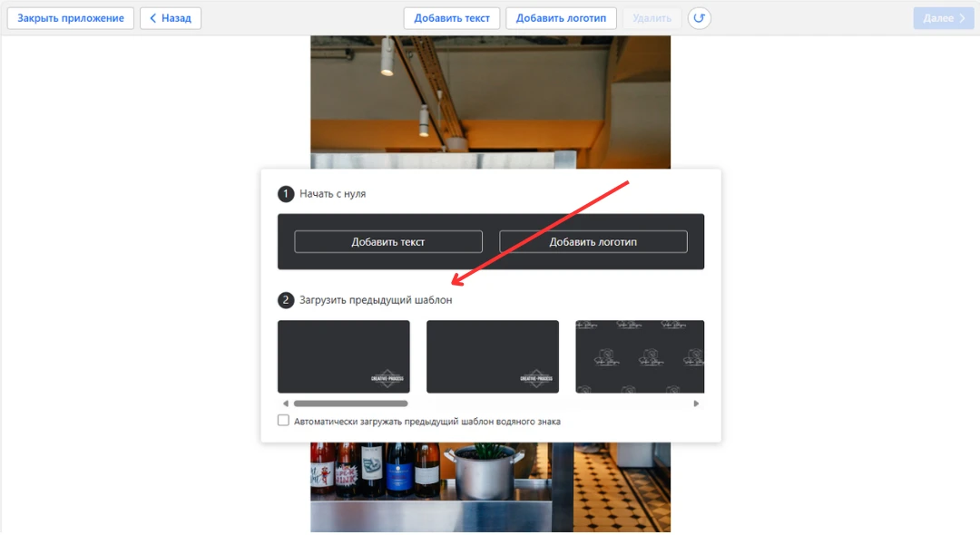This screenshot has width=980, height=535.
Task: Click the step 2 number badge
Action: [x=286, y=300]
